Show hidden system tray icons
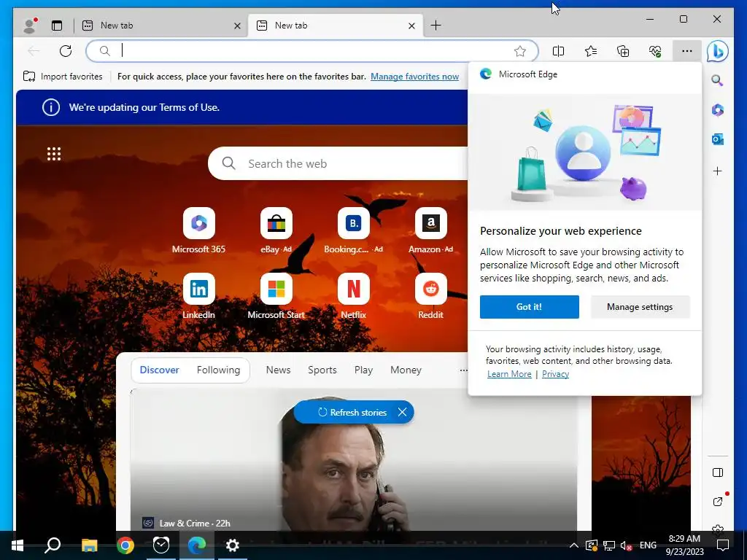This screenshot has height=560, width=747. pyautogui.click(x=574, y=545)
